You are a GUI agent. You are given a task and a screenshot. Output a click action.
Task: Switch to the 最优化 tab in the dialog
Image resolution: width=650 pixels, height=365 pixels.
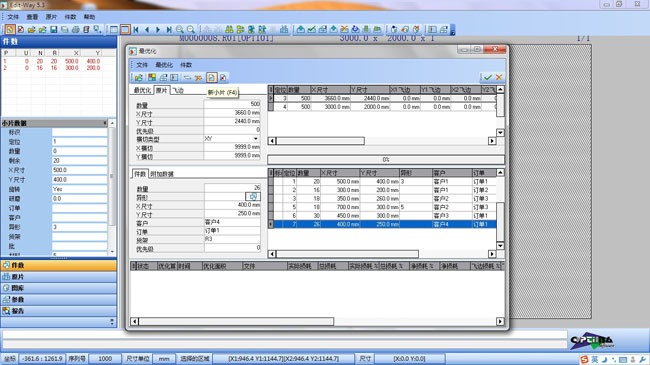pyautogui.click(x=142, y=90)
